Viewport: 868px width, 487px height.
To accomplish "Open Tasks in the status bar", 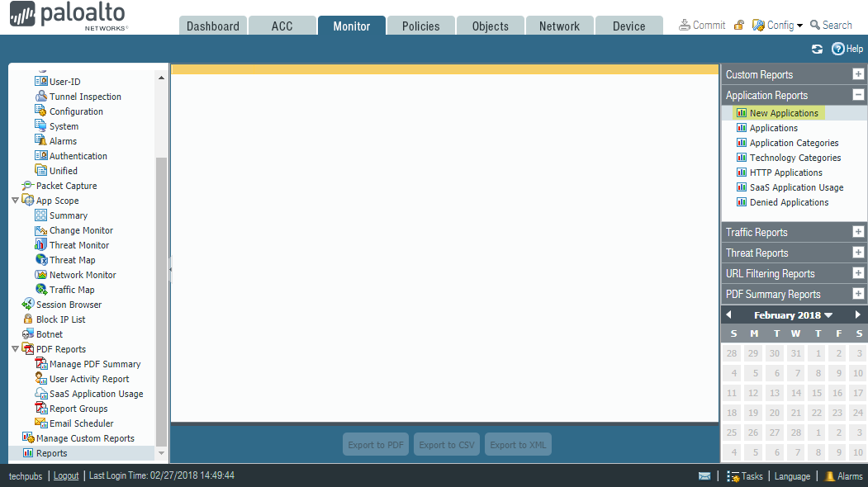I will tap(745, 476).
